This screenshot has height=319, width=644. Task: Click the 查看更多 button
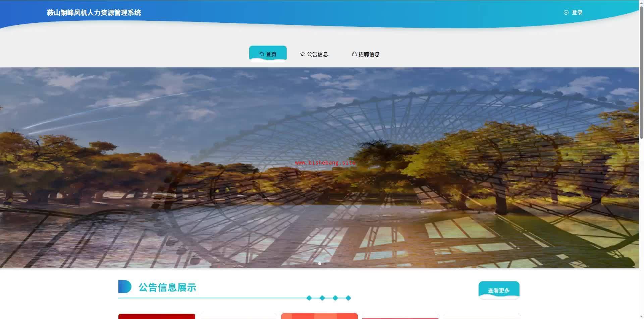(499, 290)
